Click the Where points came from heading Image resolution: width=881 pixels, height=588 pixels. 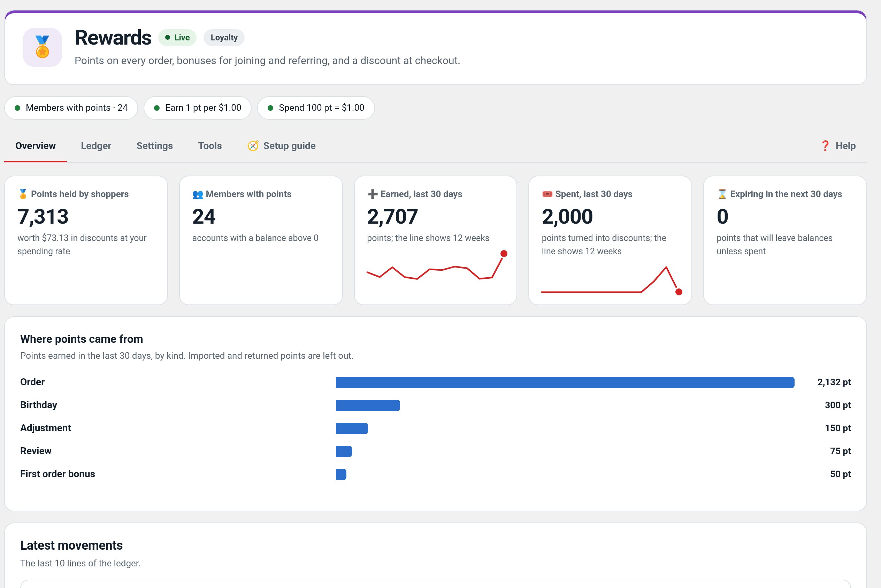pos(82,339)
